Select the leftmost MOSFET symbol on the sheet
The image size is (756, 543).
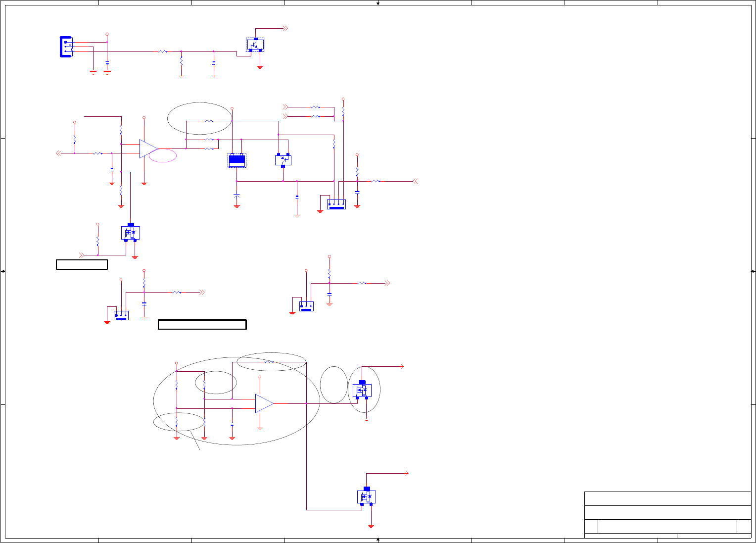(131, 233)
